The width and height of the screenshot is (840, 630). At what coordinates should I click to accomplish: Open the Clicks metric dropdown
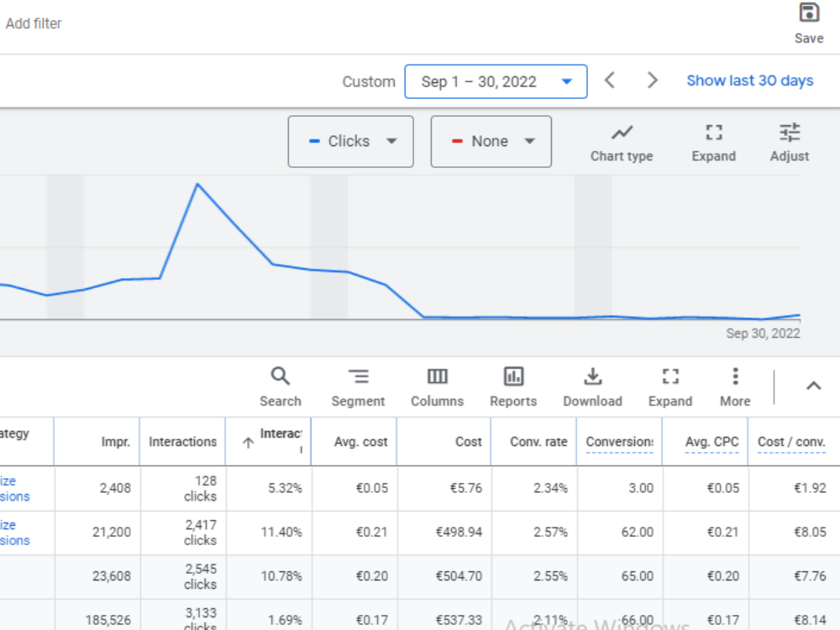(x=351, y=141)
